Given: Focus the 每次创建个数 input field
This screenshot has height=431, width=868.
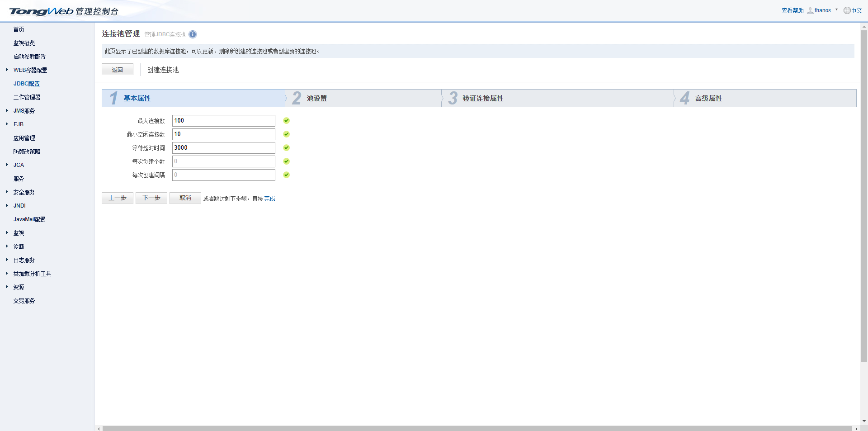Looking at the screenshot, I should click(224, 161).
